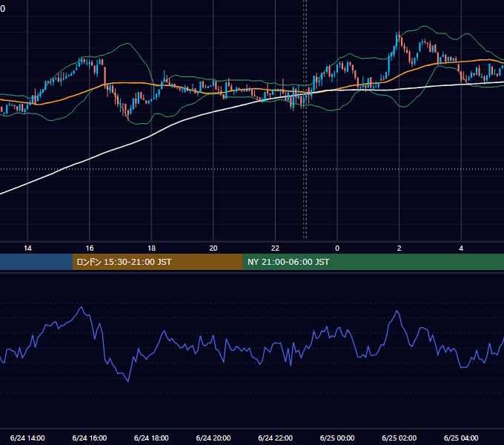This screenshot has height=445, width=504.
Task: Click the 22 hour label on price chart axis
Action: click(275, 248)
